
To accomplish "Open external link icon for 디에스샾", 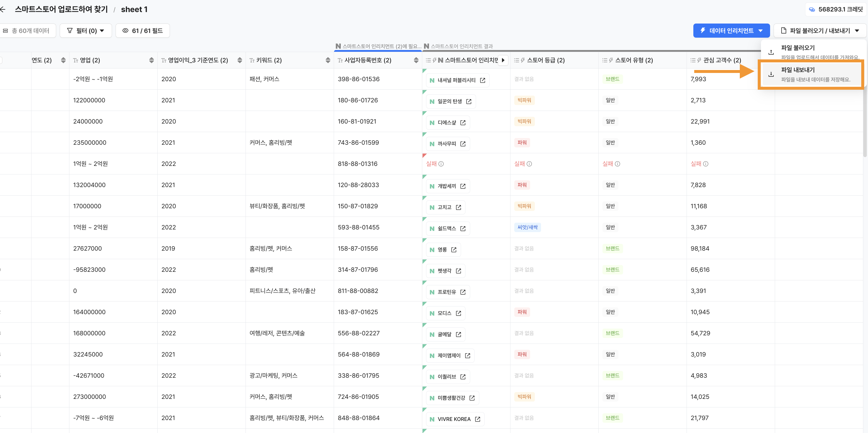I will (463, 123).
